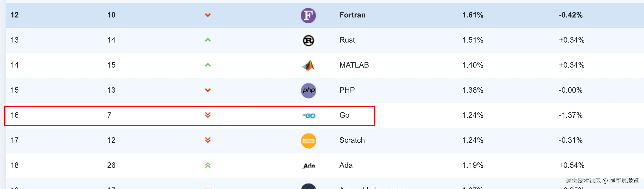The image size is (644, 189).
Task: Click the Go gopher logo
Action: click(x=309, y=116)
